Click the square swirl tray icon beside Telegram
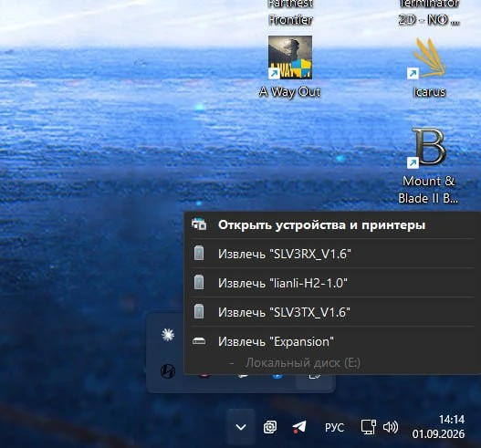This screenshot has width=481, height=448. 270,427
